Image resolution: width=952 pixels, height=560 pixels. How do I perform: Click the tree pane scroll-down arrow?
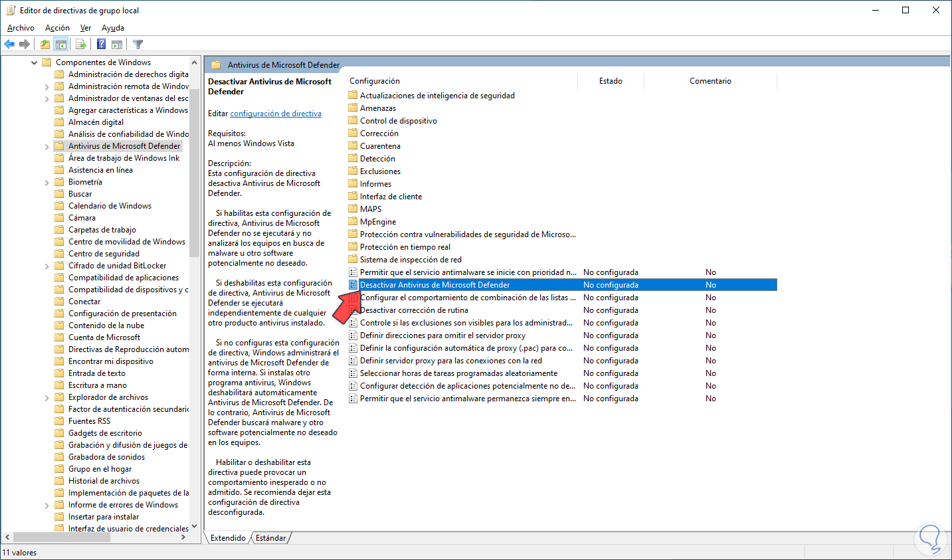click(195, 526)
